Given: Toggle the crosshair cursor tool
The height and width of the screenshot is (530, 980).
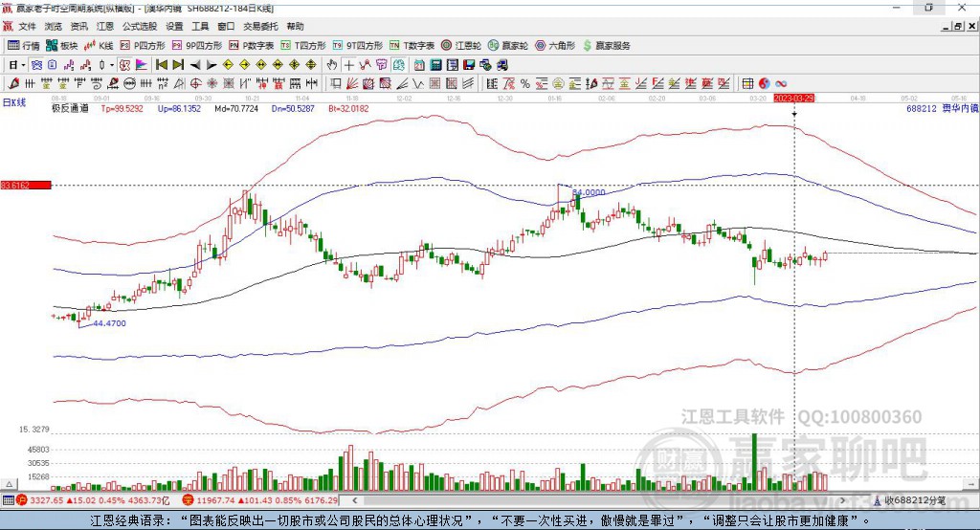Looking at the screenshot, I should tap(348, 65).
